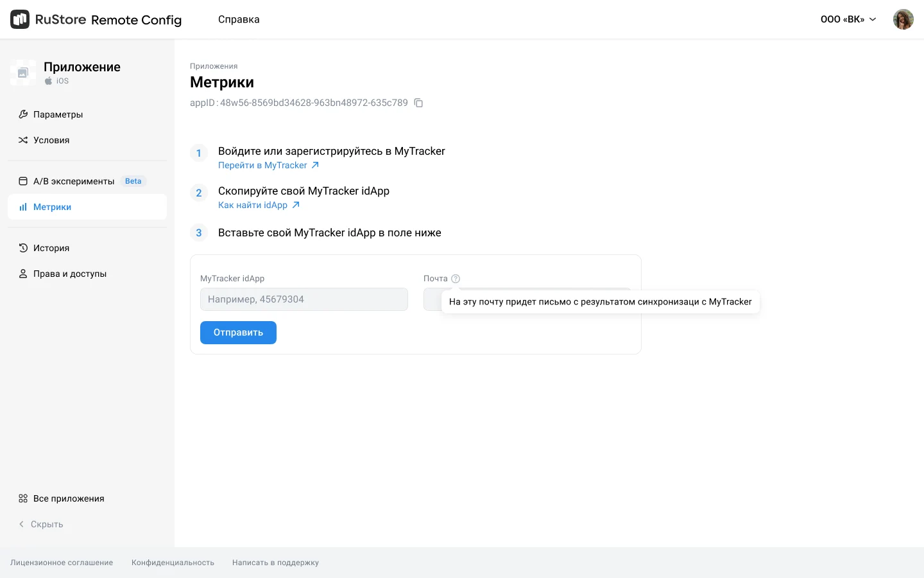Screen dimensions: 924x578
Task: Click the Параметры wrench icon
Action: click(x=23, y=114)
